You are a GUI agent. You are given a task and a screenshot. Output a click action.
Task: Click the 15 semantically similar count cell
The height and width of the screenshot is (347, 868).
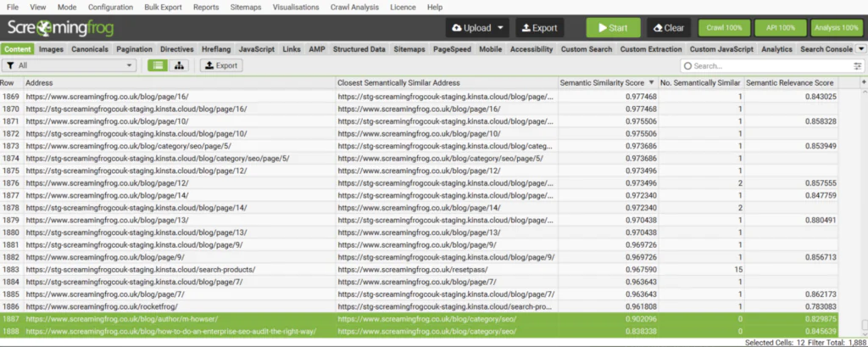[701, 270]
